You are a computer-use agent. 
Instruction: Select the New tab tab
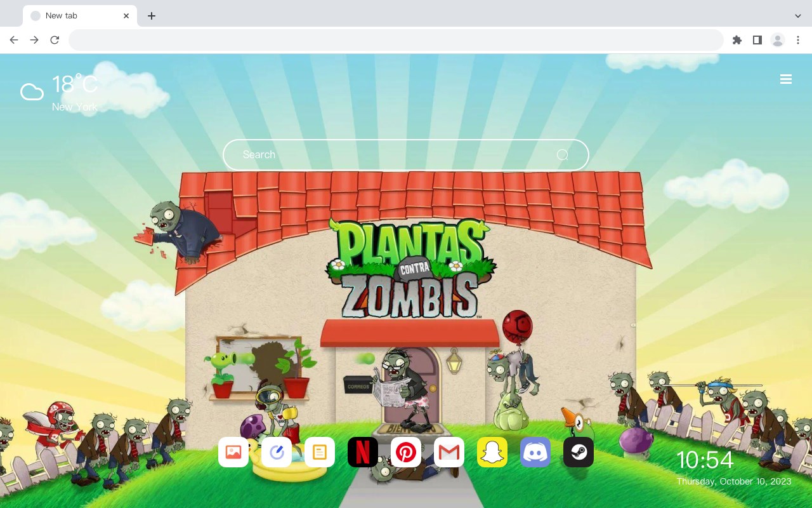80,16
